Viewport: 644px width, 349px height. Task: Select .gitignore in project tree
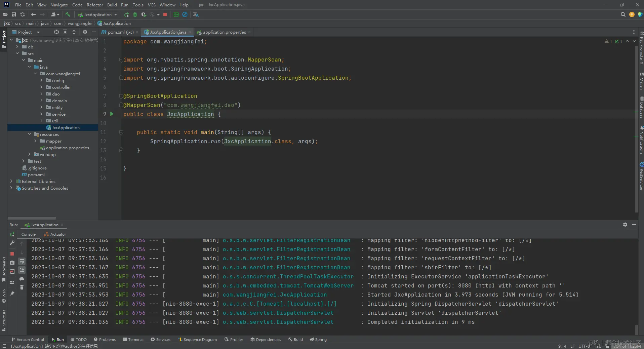[37, 168]
